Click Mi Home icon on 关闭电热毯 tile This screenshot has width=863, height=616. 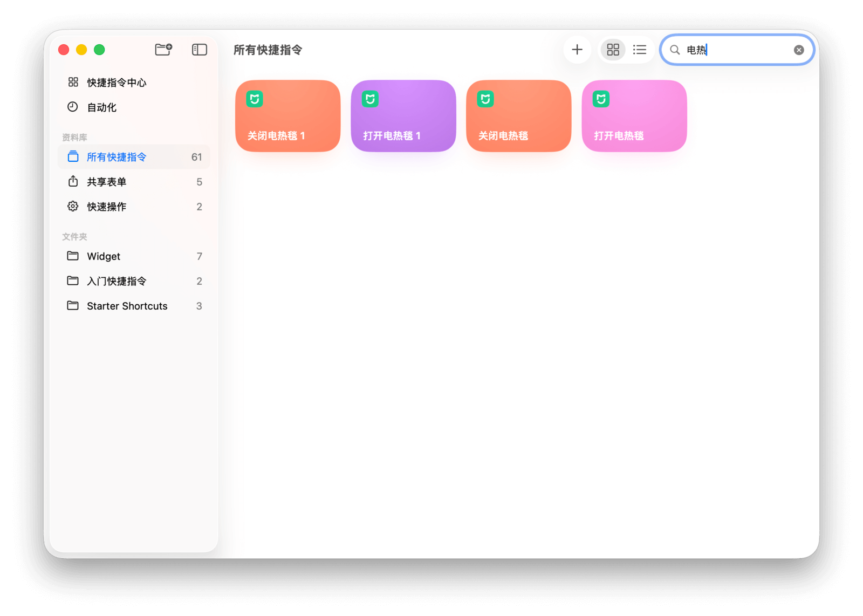[x=485, y=99]
